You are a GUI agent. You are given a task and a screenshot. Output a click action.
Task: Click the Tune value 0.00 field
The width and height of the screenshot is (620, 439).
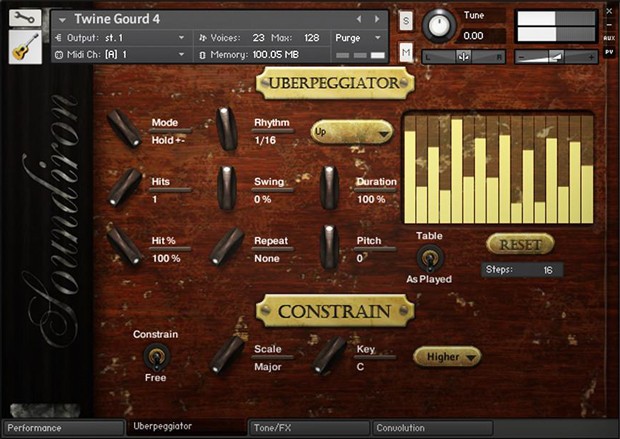pos(482,36)
